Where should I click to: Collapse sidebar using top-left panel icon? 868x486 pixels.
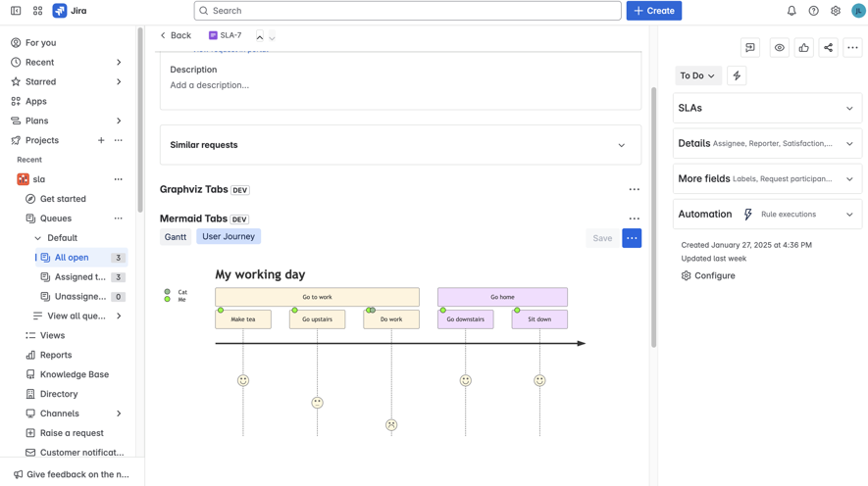point(16,11)
